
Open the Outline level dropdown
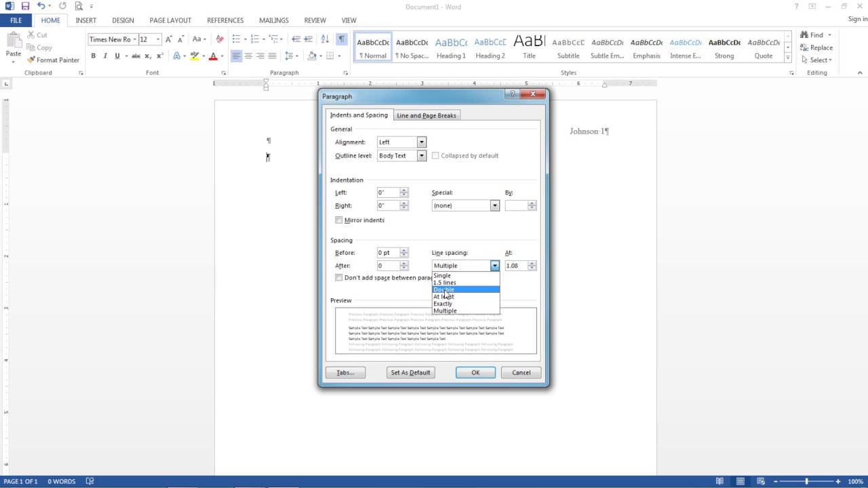click(422, 156)
